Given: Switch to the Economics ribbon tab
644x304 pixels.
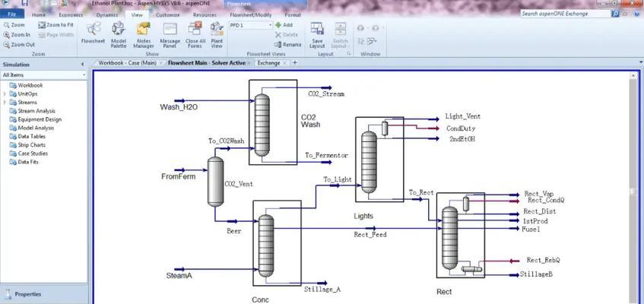Looking at the screenshot, I should 71,15.
